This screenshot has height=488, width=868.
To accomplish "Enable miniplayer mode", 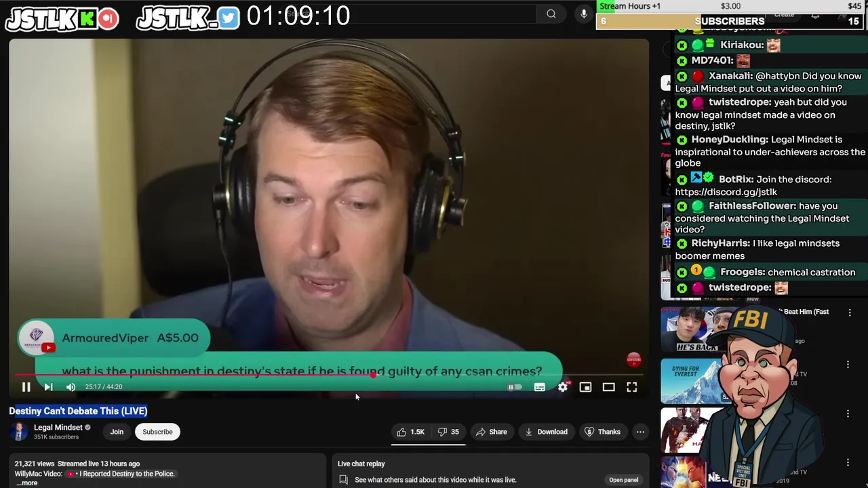I will pos(585,387).
